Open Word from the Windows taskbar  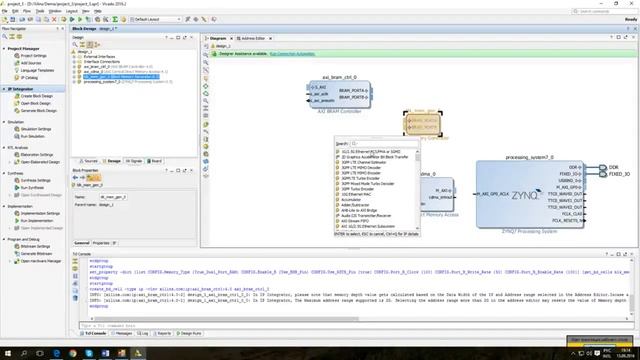[105, 353]
